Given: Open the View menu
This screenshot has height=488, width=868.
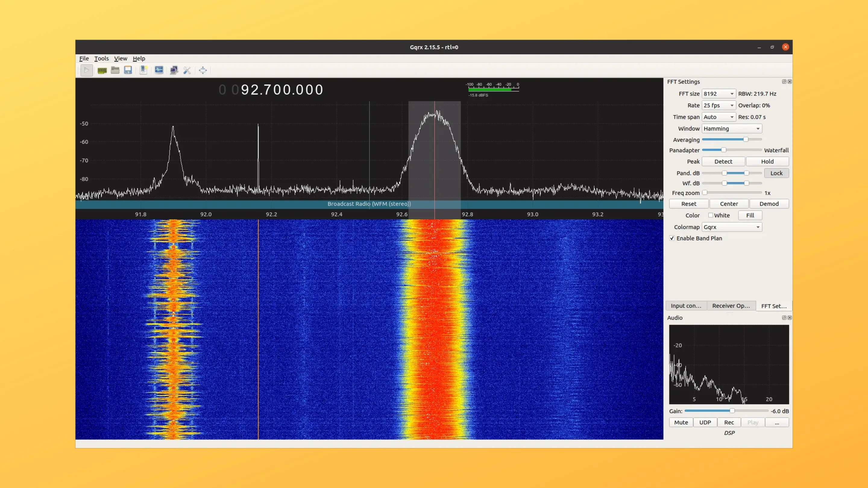Looking at the screenshot, I should (x=120, y=58).
